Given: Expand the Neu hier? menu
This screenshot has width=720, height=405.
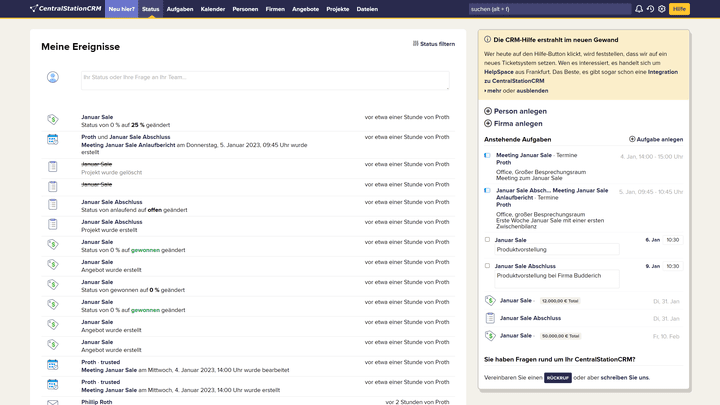Looking at the screenshot, I should pyautogui.click(x=121, y=9).
